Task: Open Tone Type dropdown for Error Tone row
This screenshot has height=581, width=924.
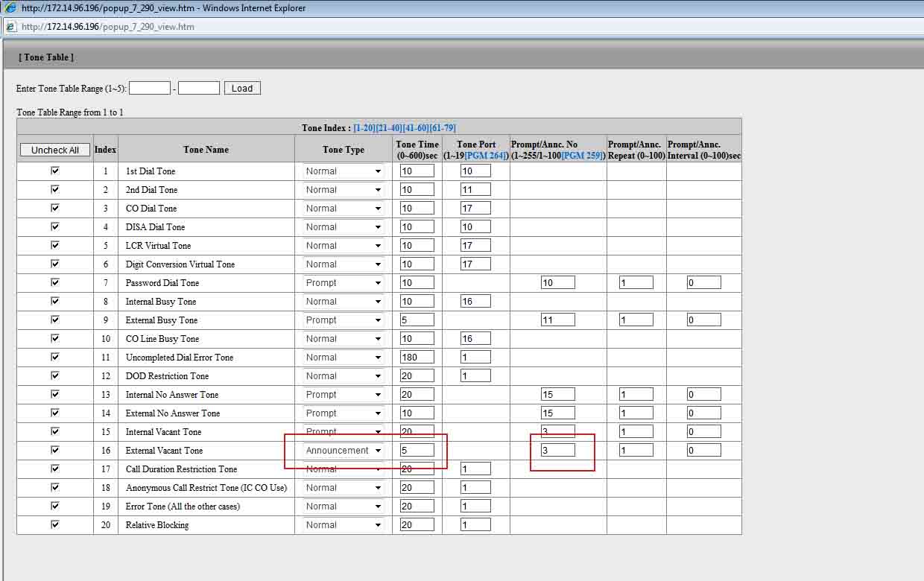Action: tap(344, 507)
